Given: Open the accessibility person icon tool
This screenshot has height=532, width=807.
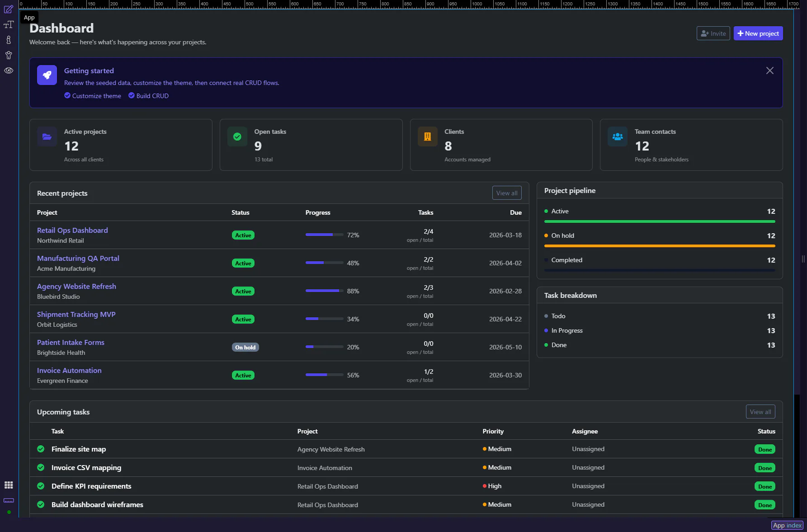Looking at the screenshot, I should [9, 55].
